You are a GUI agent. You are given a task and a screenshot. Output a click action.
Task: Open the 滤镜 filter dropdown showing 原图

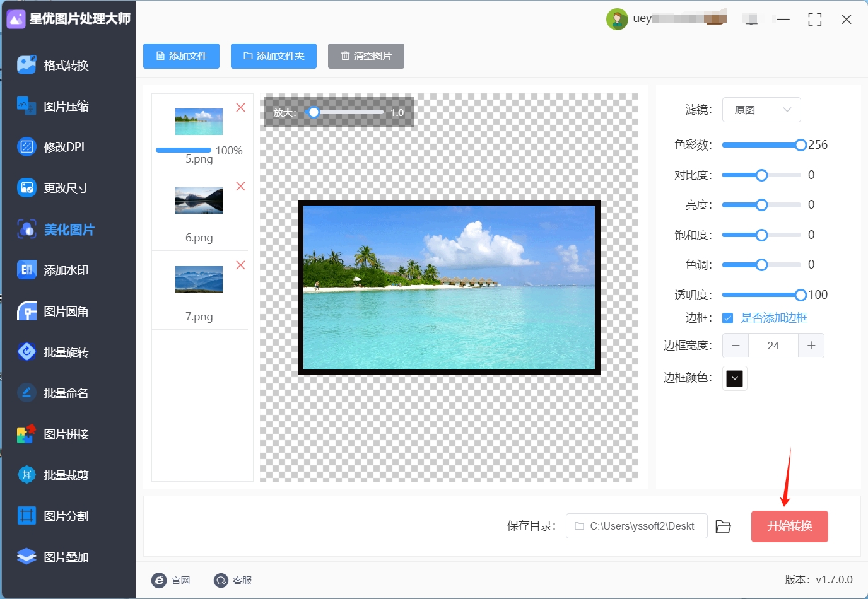[x=761, y=110]
